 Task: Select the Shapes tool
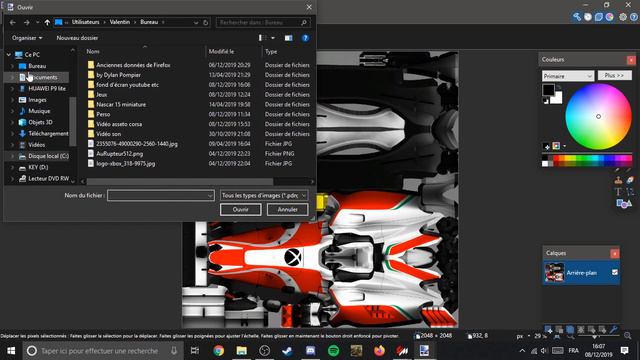point(624,203)
